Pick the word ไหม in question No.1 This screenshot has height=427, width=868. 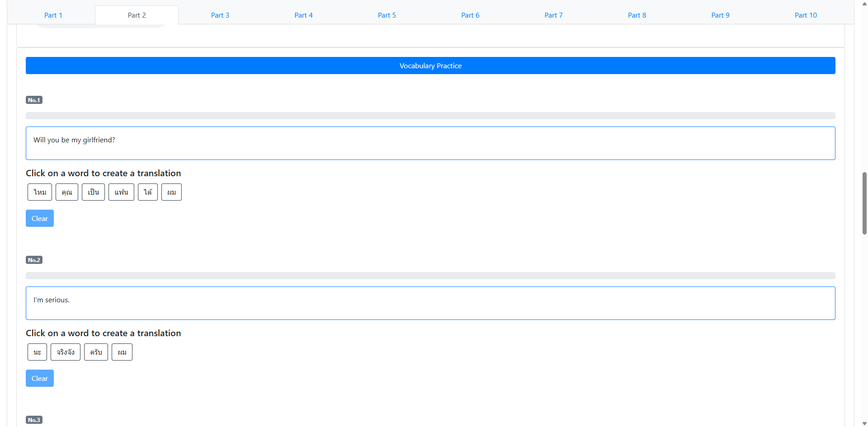point(40,192)
